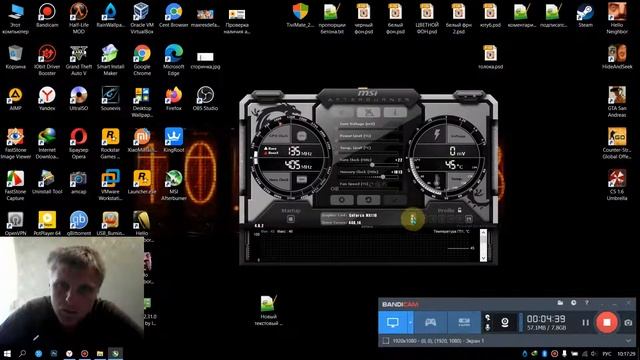Open Bandicam's scheduled recording clock icon
Viewport: 640px width, 360px height.
click(573, 303)
